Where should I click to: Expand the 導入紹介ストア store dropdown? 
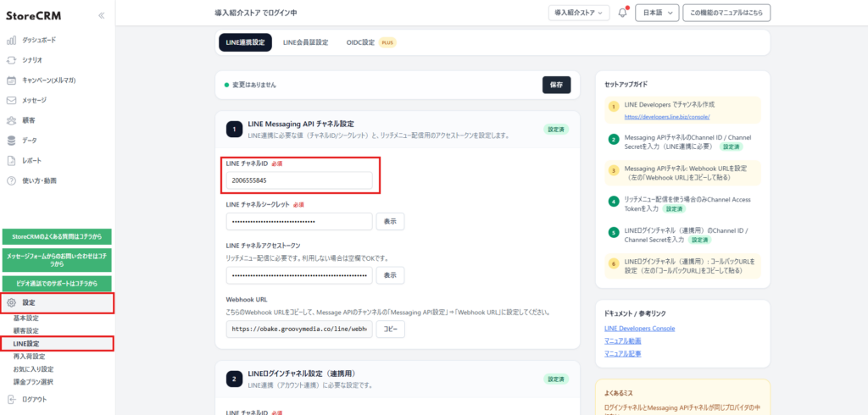pyautogui.click(x=578, y=13)
